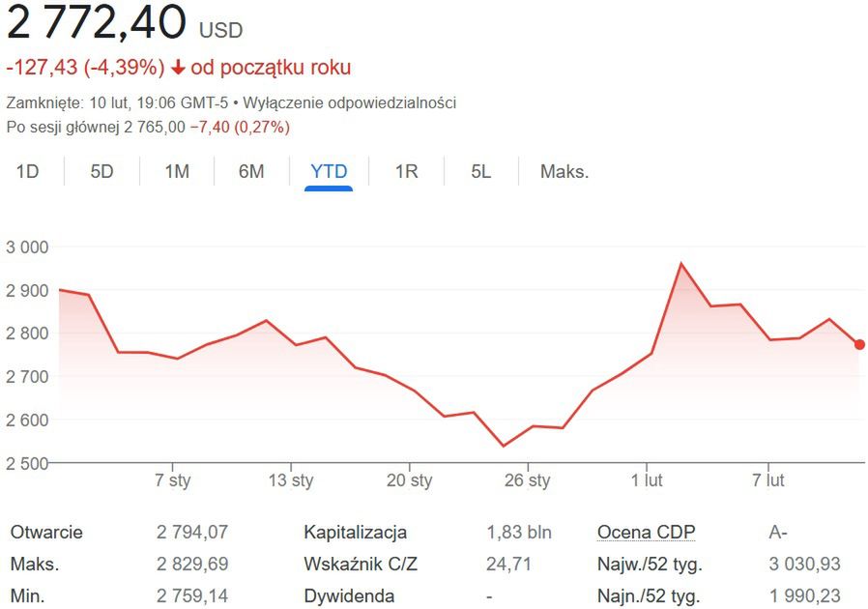Switch chart to 1R range
868x609 pixels.
tap(406, 172)
